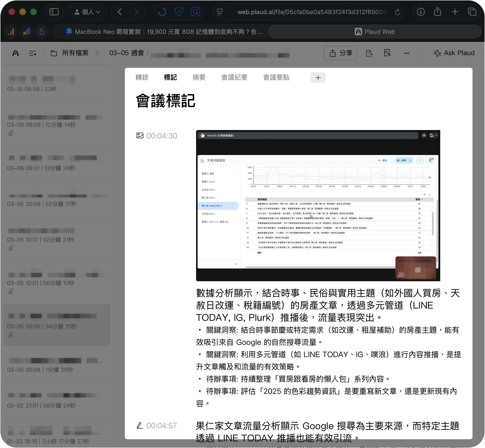Screen dimensions: 485x448
Task: Open the 03-06 09:01 recording
Action: (57, 163)
